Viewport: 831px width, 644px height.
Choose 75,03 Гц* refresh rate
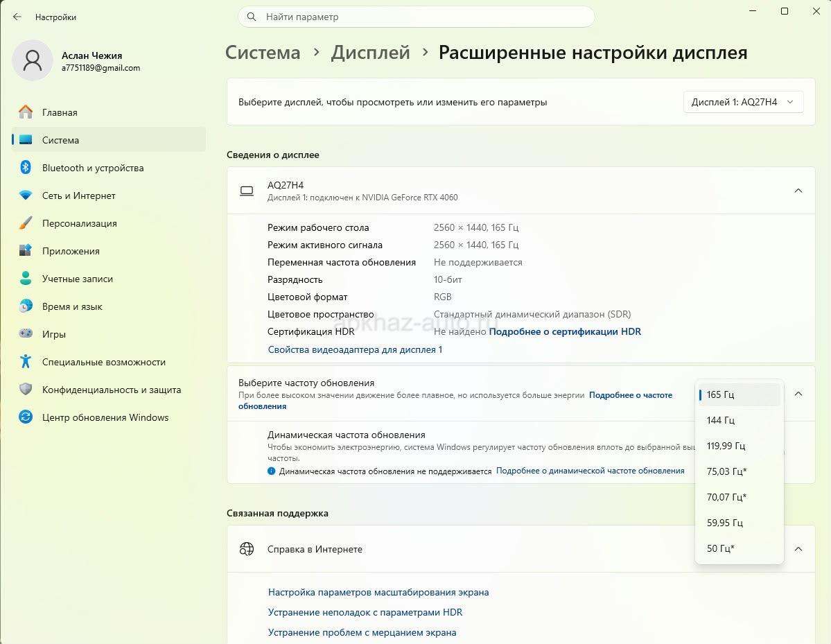pos(740,471)
